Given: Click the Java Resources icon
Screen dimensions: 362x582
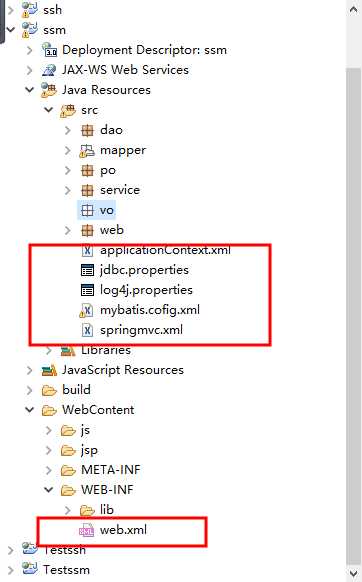Looking at the screenshot, I should click(x=49, y=90).
